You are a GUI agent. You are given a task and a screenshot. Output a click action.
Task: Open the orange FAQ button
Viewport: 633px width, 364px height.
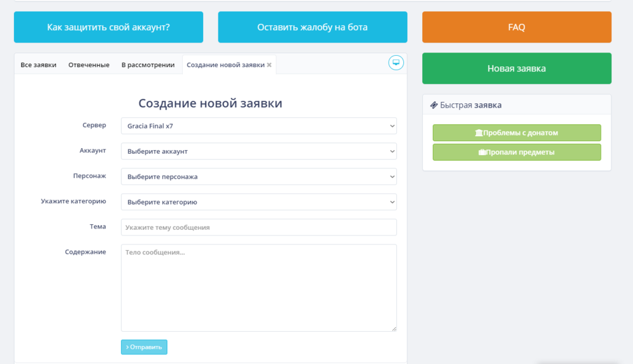pyautogui.click(x=517, y=27)
